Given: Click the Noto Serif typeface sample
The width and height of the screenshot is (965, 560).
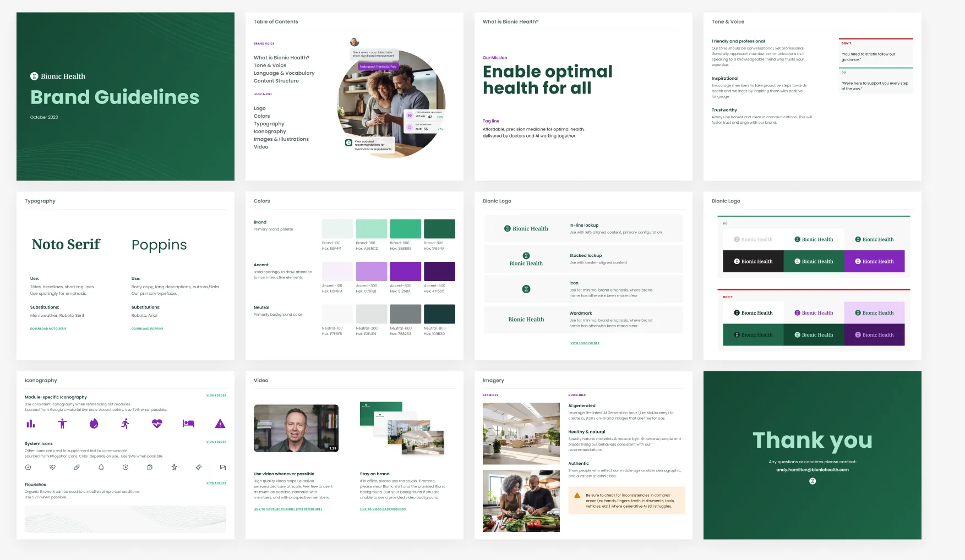Looking at the screenshot, I should pyautogui.click(x=66, y=244).
